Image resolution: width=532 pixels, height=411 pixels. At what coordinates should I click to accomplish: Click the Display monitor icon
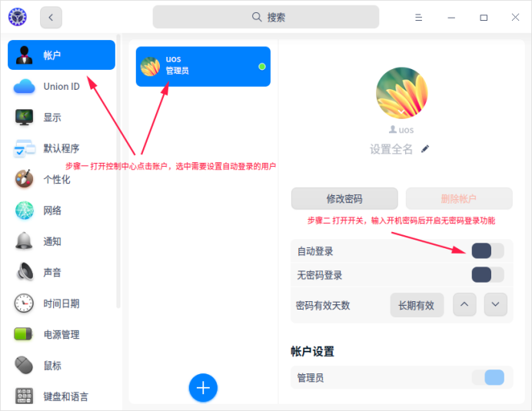tap(24, 118)
